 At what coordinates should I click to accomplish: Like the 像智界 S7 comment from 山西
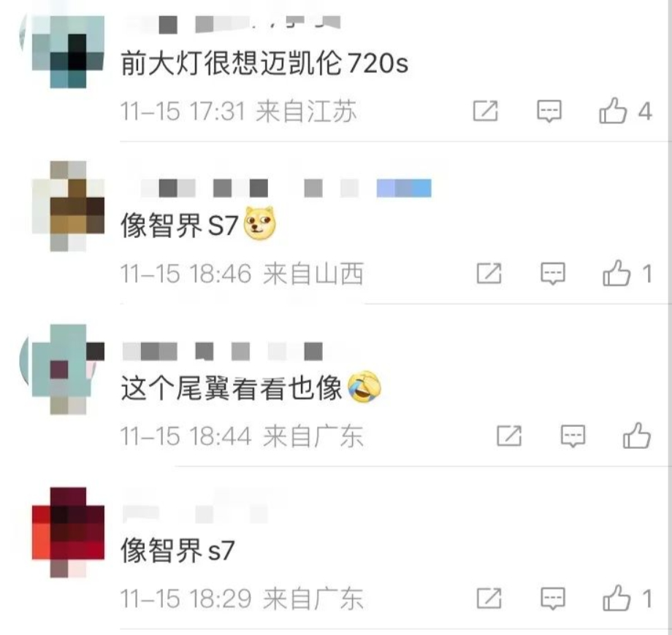point(616,273)
